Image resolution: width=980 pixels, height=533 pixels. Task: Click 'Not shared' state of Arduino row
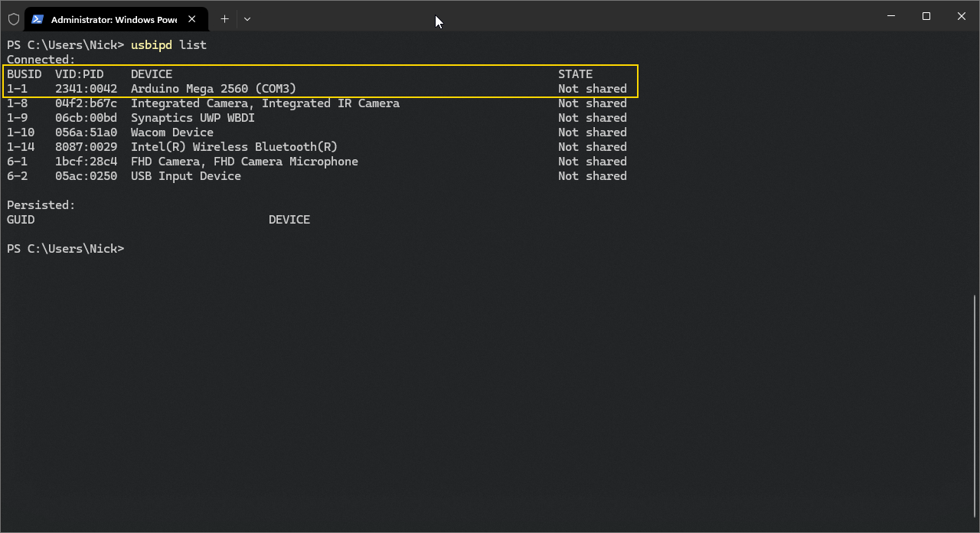click(x=593, y=89)
